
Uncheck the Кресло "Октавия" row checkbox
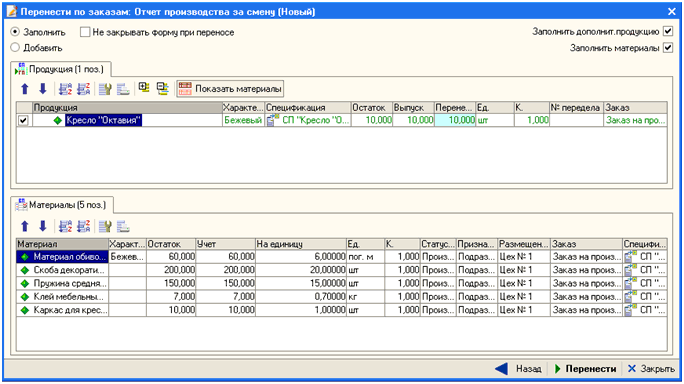pos(23,120)
